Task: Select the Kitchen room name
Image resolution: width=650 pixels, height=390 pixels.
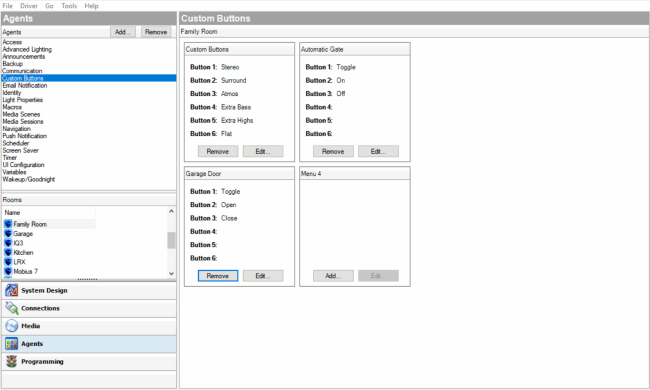Action: point(23,252)
